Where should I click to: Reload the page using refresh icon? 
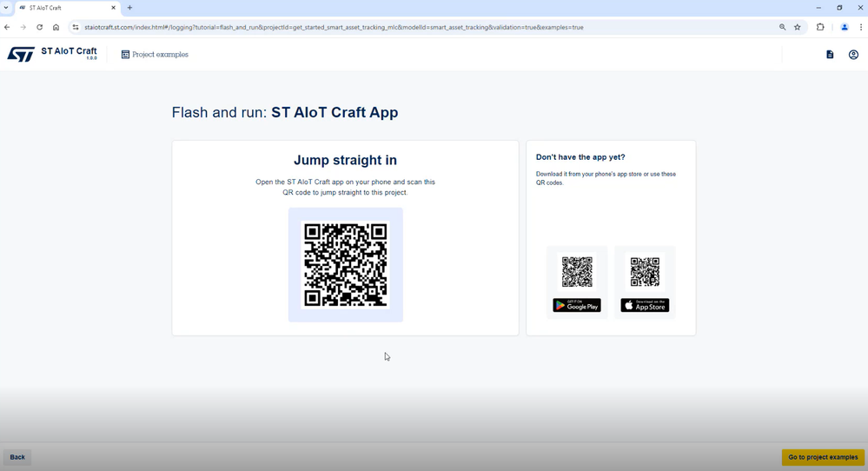click(x=39, y=27)
